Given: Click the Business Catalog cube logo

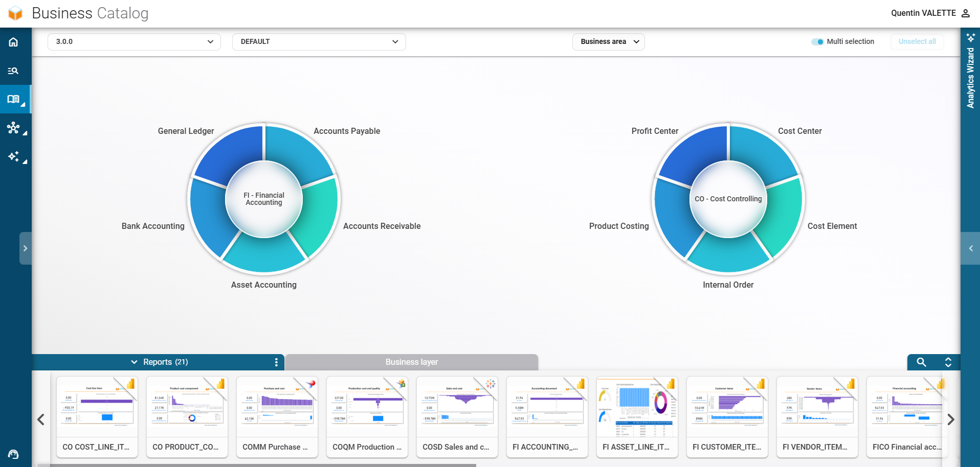Looking at the screenshot, I should pos(15,13).
